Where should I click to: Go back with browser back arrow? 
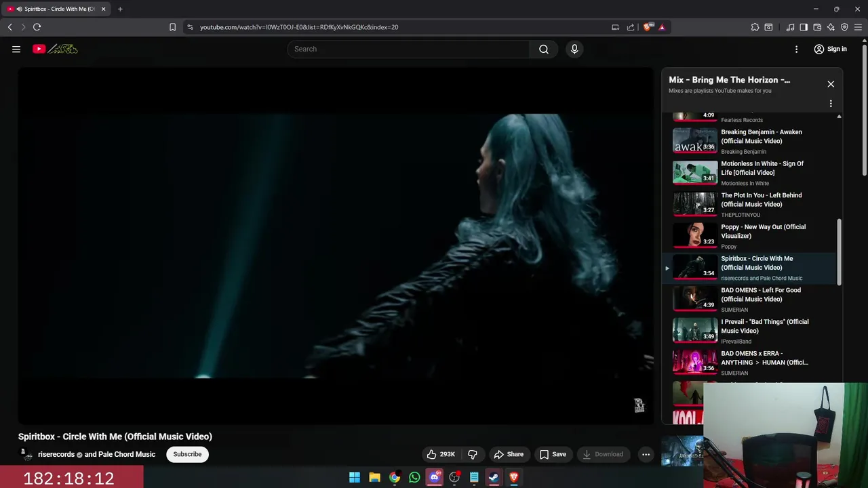pyautogui.click(x=9, y=27)
